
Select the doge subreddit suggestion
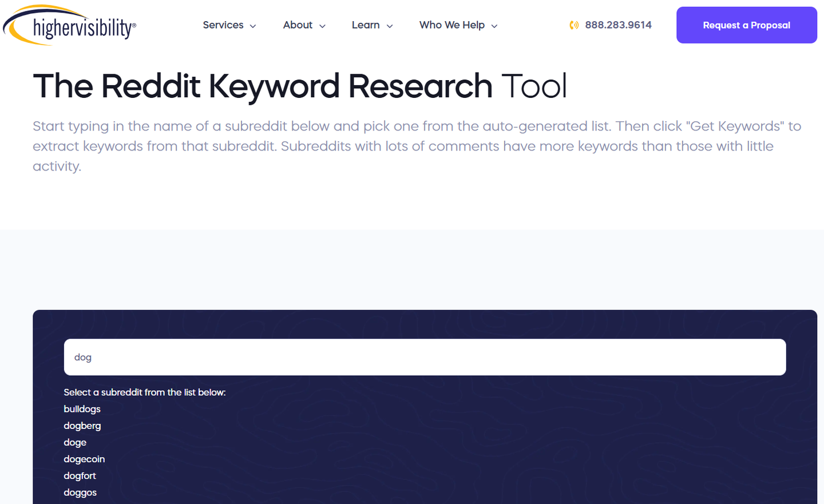(x=75, y=442)
